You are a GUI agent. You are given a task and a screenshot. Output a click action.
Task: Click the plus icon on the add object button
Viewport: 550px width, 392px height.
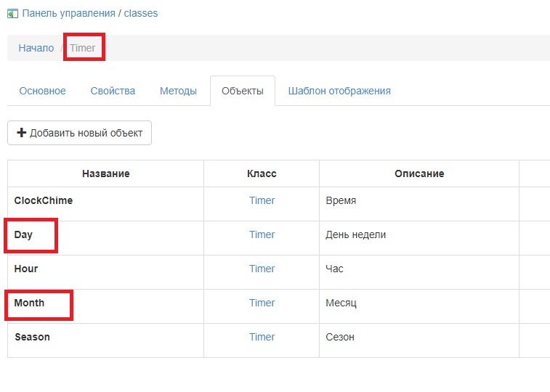click(21, 133)
